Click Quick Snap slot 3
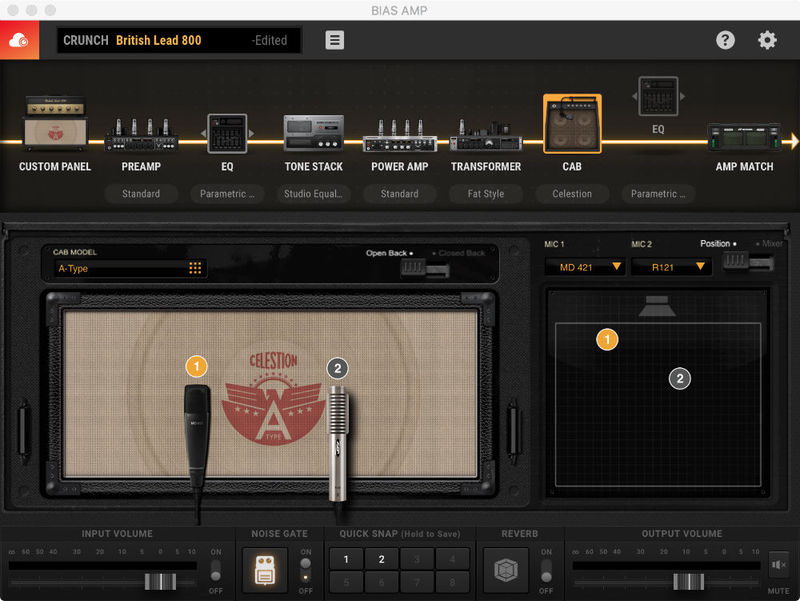 pyautogui.click(x=417, y=559)
